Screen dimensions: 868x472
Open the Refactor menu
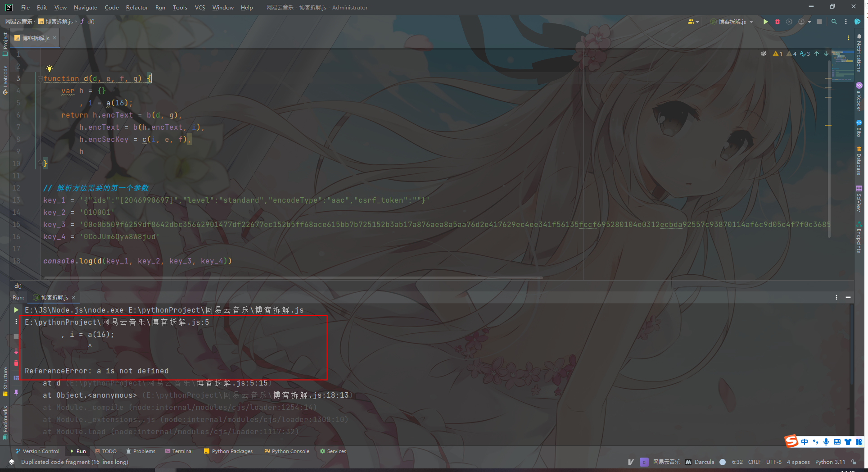point(137,7)
